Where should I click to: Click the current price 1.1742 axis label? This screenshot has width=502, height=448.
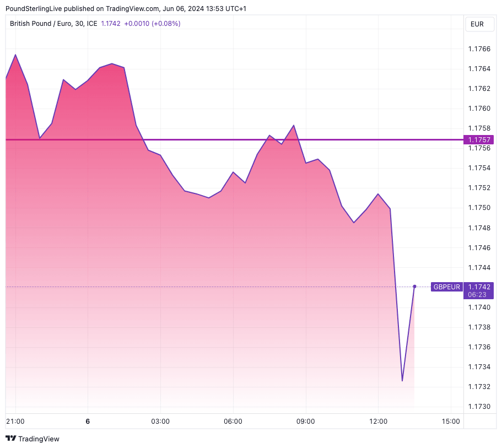(x=479, y=287)
